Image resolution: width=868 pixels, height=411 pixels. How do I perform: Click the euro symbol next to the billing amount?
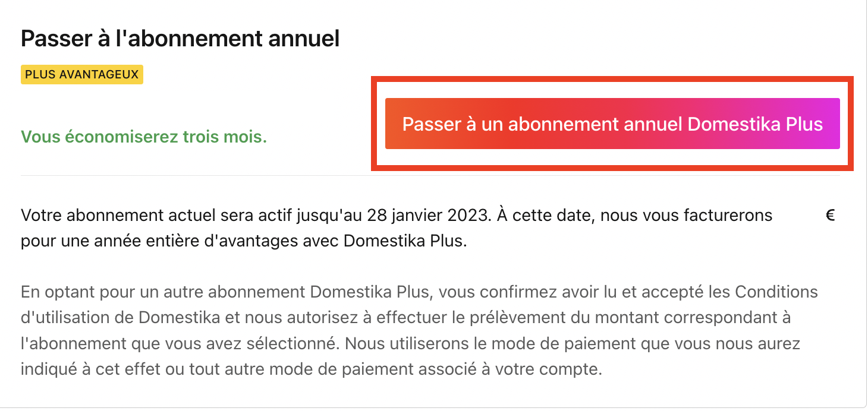tap(831, 216)
